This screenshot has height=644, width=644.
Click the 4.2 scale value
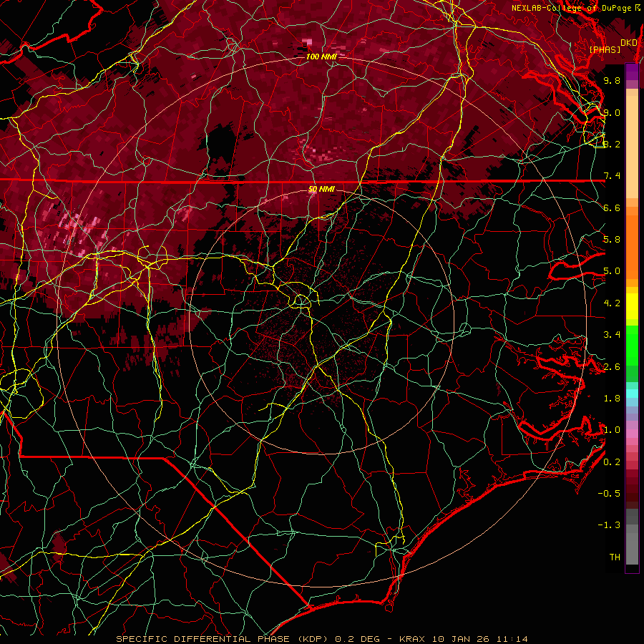[612, 303]
